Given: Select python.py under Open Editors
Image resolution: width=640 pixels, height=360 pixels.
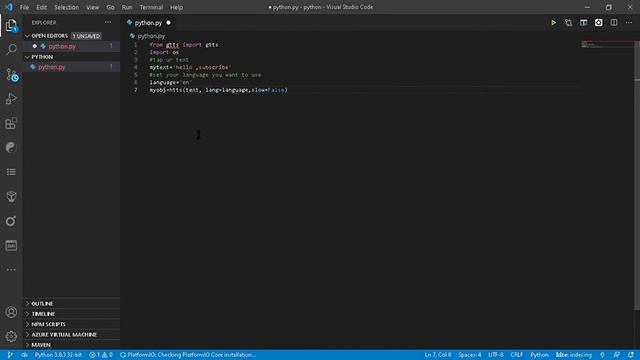Looking at the screenshot, I should pyautogui.click(x=72, y=47).
